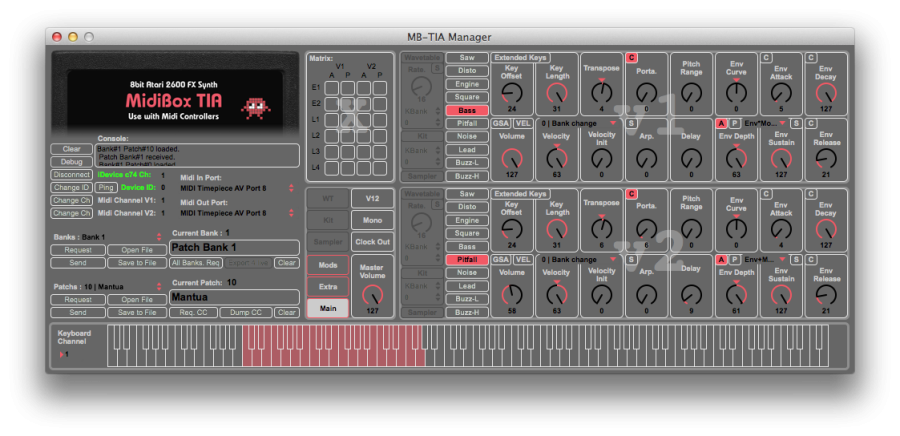Switch to the Mode page
This screenshot has width=900, height=436.
(327, 264)
